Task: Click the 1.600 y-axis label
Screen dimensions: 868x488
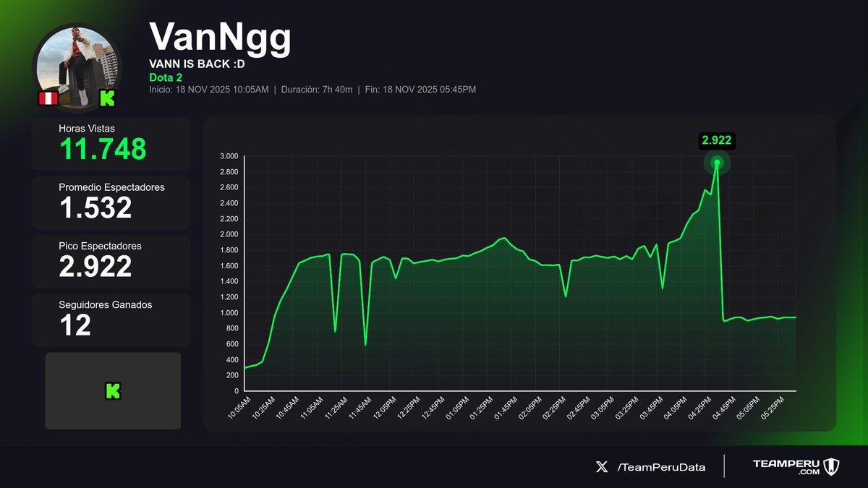Action: (x=230, y=266)
